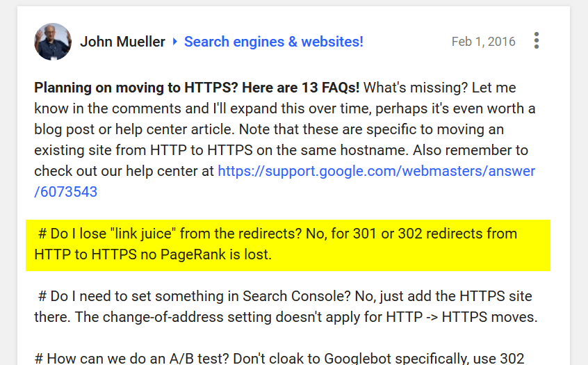Viewport: 588px width, 365px height.
Task: Click the triangle arrow after John Mueller
Action: [x=175, y=42]
